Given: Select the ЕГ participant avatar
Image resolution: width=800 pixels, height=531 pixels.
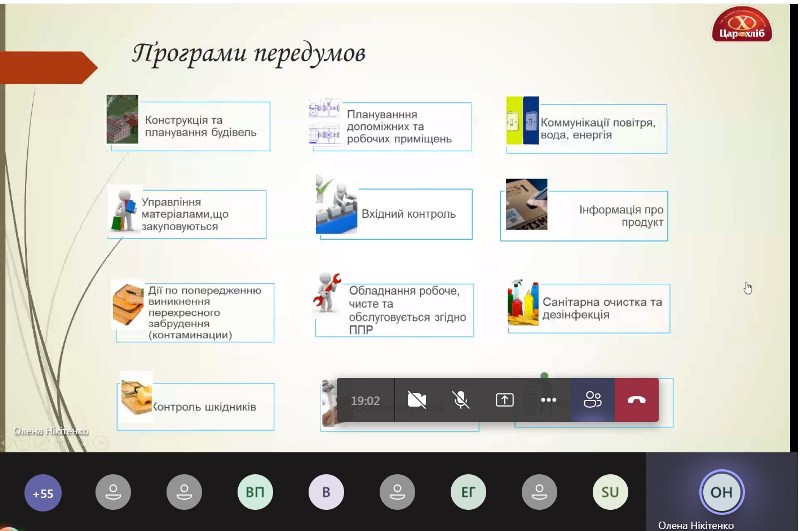Looking at the screenshot, I should click(468, 492).
